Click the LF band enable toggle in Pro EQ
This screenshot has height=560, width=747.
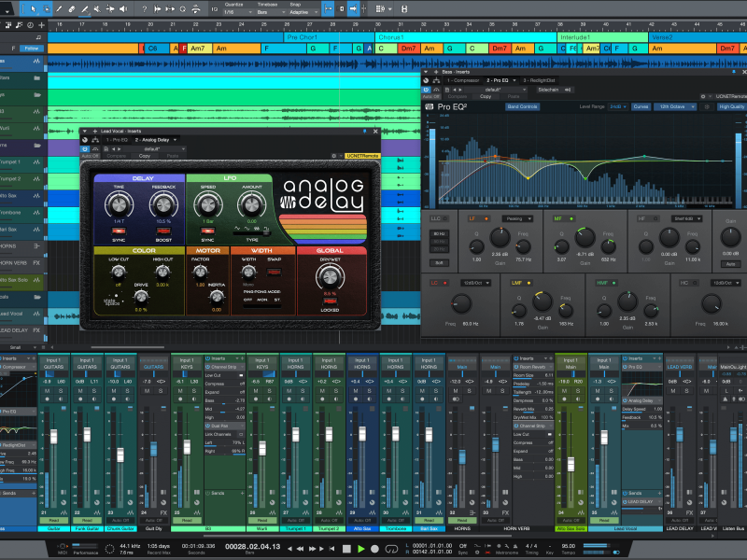point(486,218)
